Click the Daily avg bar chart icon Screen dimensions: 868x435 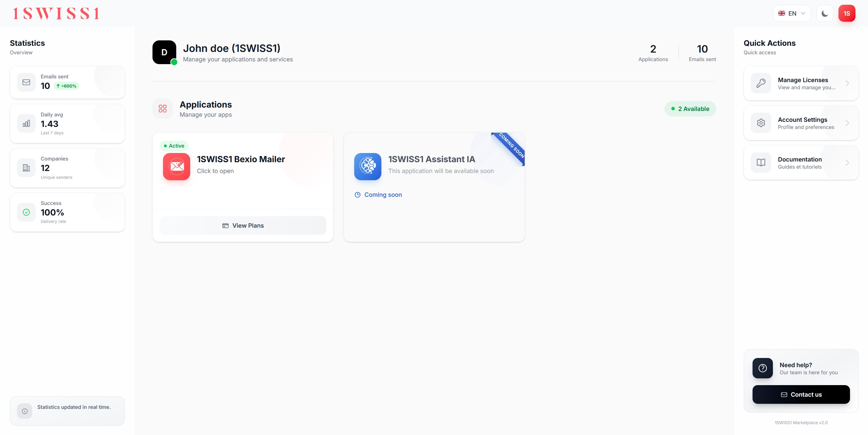click(x=26, y=124)
